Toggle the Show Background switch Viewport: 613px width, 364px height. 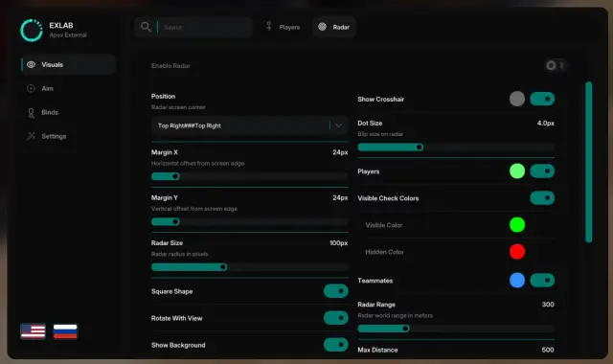point(336,345)
